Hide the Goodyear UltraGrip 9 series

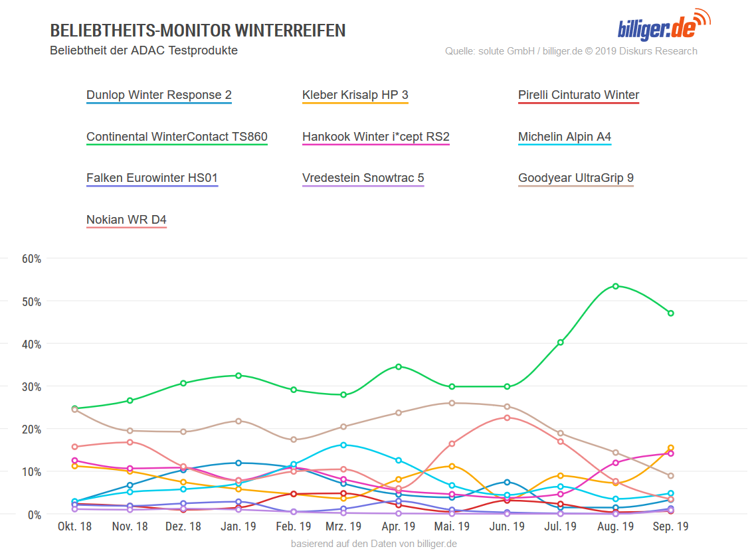576,178
